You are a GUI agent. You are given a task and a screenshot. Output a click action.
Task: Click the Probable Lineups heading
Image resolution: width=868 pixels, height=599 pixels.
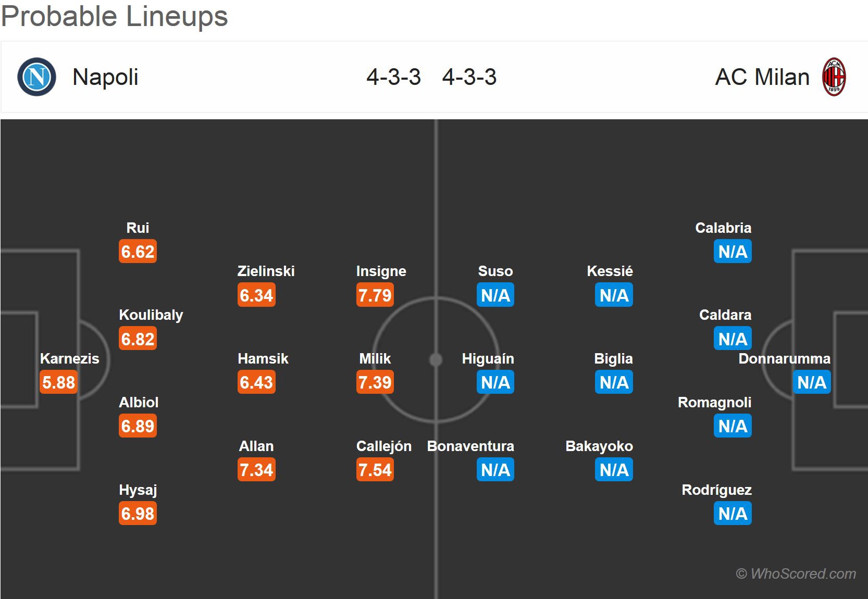tap(115, 16)
